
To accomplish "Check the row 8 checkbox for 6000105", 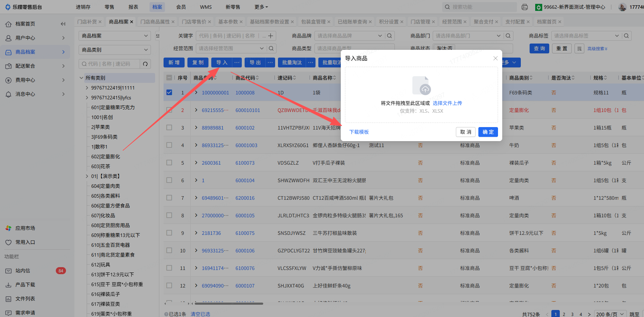I will pos(169,215).
